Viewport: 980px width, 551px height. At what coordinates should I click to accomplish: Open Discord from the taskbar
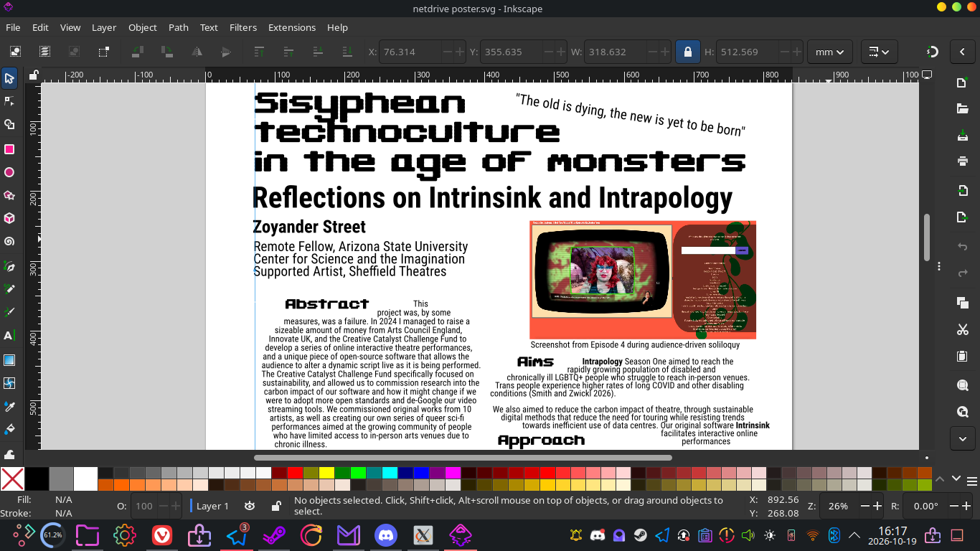[385, 534]
